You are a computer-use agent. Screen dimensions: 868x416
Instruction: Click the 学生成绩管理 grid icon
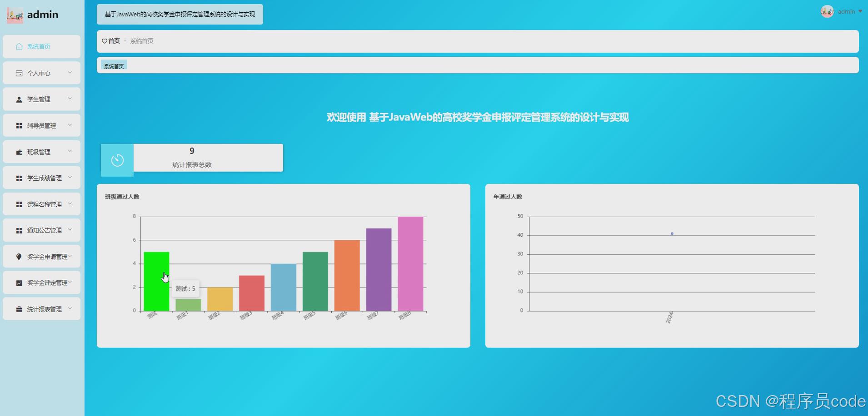coord(19,178)
